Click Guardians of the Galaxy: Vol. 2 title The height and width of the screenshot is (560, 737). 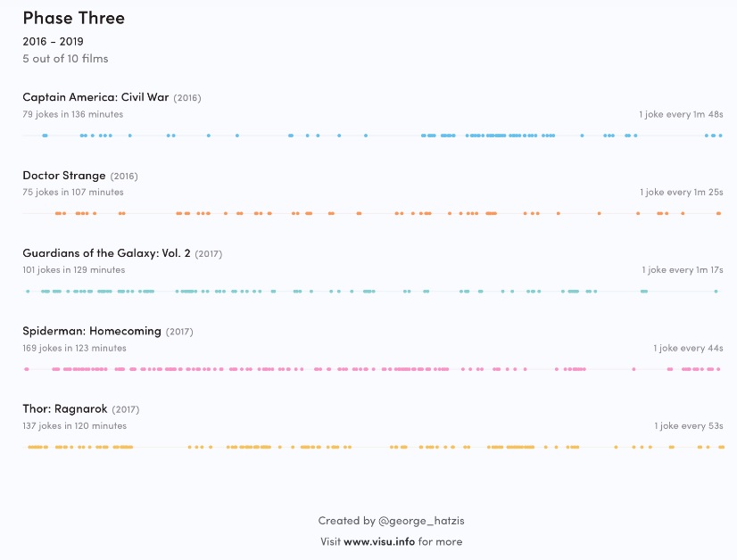click(106, 253)
